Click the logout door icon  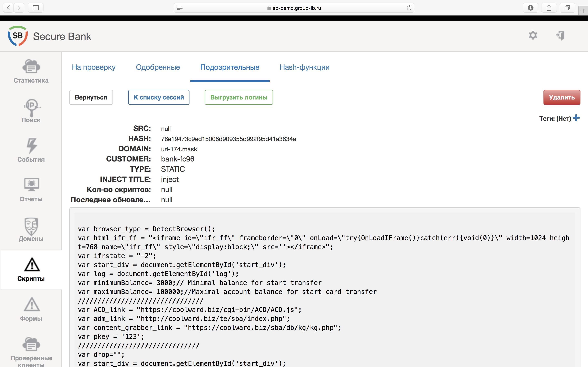(x=560, y=36)
